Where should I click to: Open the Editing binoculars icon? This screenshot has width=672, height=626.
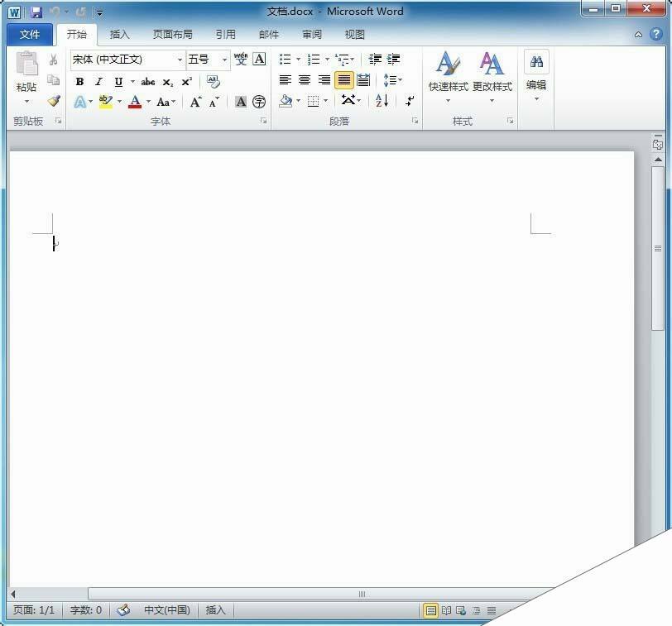tap(536, 62)
